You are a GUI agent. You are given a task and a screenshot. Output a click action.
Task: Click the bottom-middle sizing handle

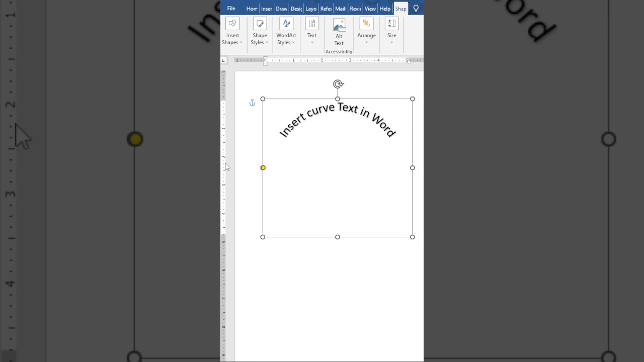click(x=338, y=237)
